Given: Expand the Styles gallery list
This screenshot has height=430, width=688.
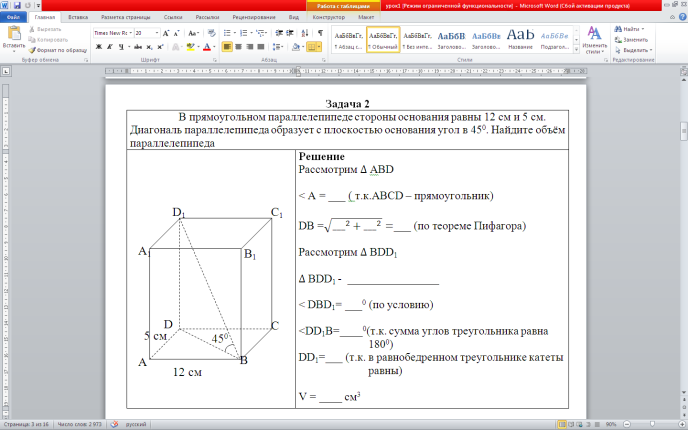Looking at the screenshot, I should (x=574, y=50).
